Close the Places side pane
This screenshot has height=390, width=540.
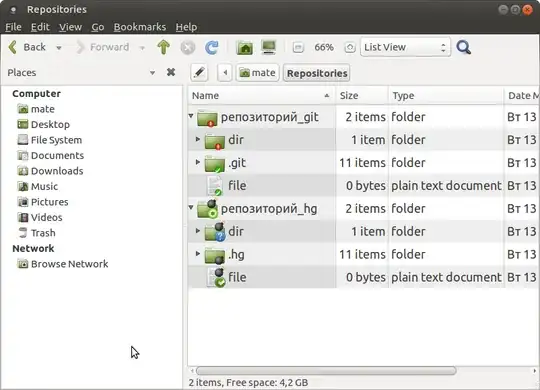pyautogui.click(x=171, y=72)
